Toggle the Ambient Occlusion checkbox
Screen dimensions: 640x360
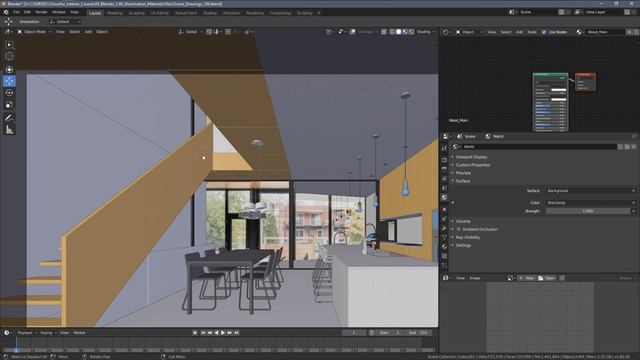[459, 229]
